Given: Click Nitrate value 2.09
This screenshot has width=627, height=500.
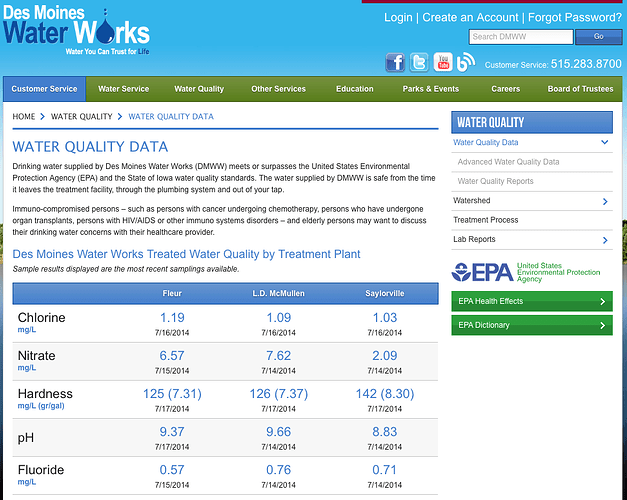Looking at the screenshot, I should coord(385,356).
